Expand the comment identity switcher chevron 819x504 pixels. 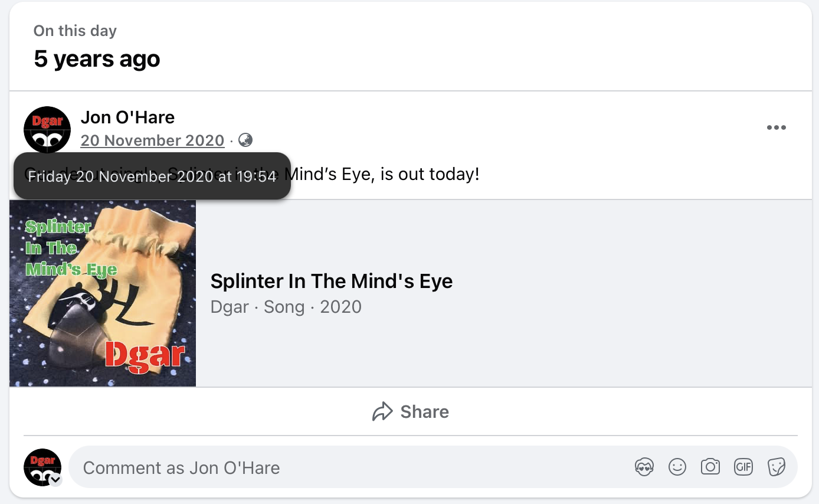coord(56,479)
